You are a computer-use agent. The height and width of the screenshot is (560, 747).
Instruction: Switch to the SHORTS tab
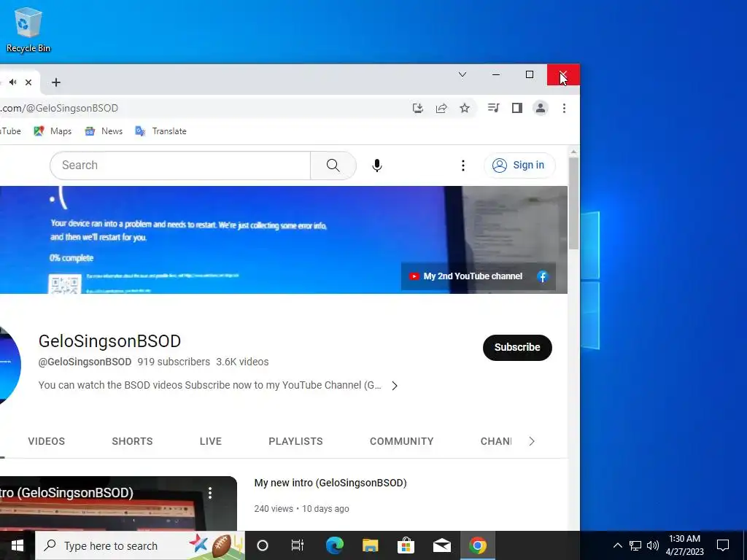(133, 441)
